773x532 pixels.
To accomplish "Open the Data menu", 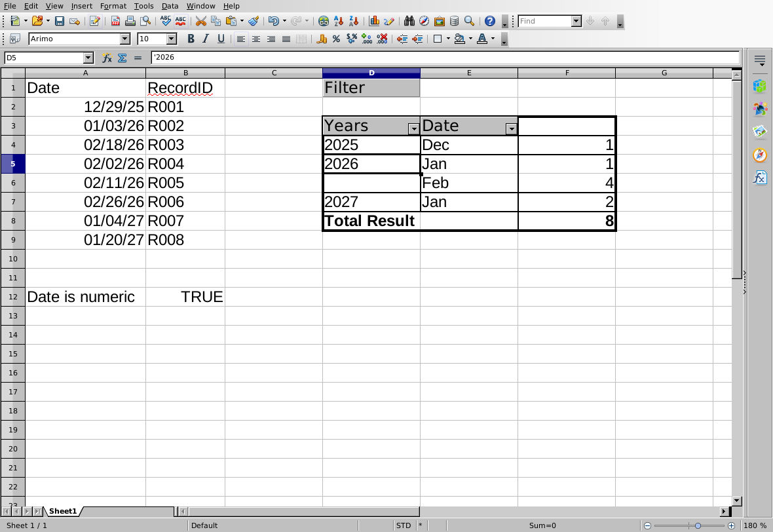I will click(x=170, y=6).
